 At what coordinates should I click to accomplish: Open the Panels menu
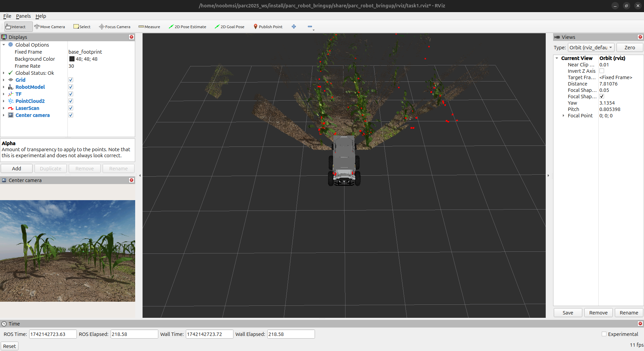(x=23, y=16)
